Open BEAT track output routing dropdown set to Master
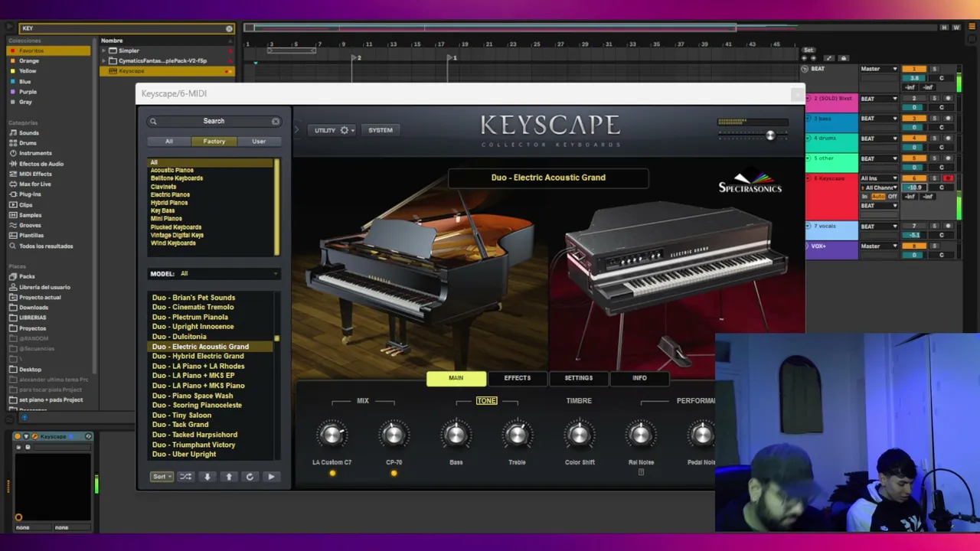Viewport: 980px width, 551px height. click(x=879, y=69)
